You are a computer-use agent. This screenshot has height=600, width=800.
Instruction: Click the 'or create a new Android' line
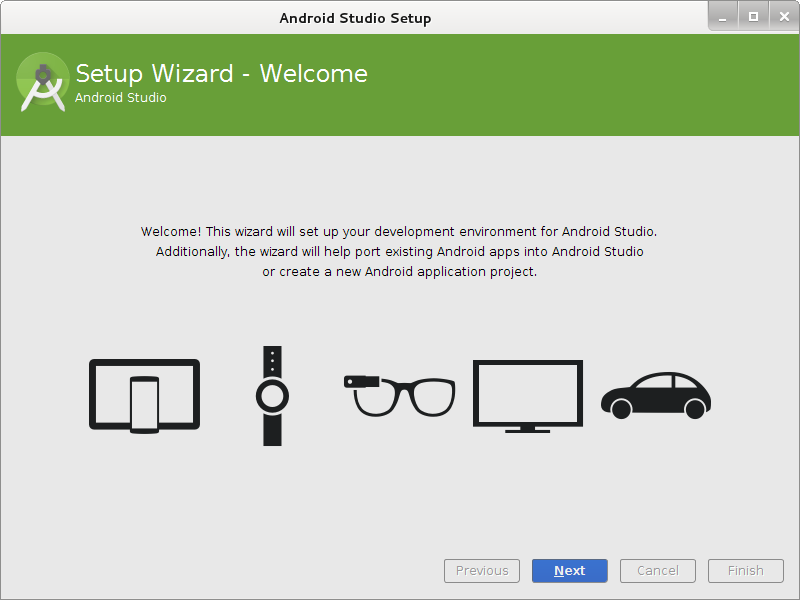coord(399,271)
